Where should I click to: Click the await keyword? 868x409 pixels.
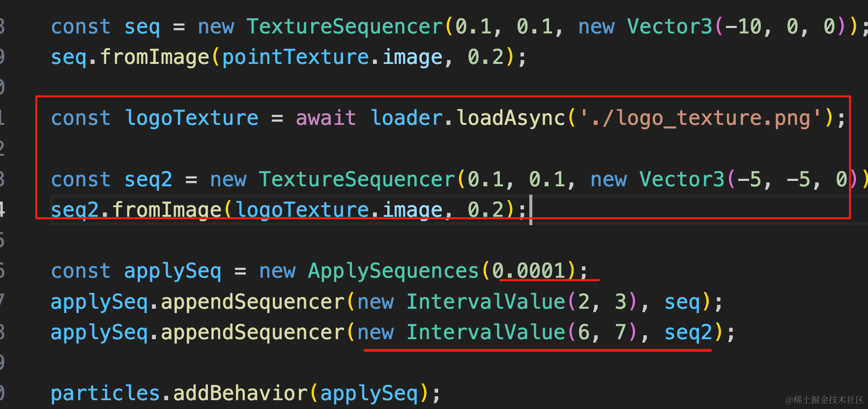click(x=326, y=118)
